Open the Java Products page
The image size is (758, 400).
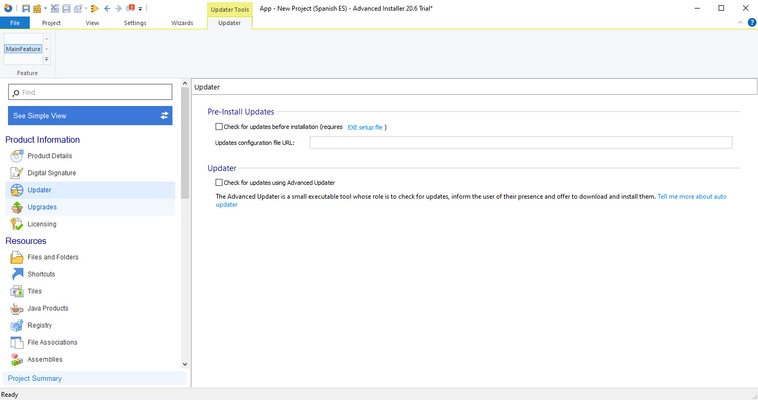(48, 308)
